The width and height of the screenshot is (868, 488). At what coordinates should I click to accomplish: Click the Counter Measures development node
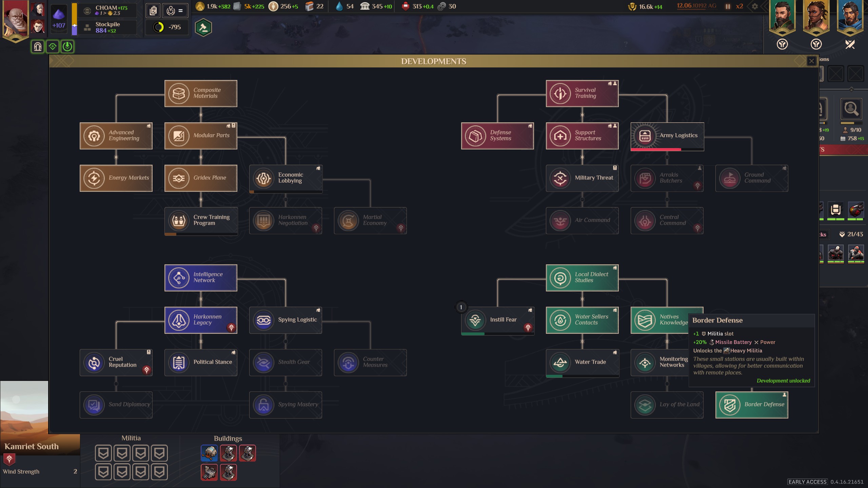pyautogui.click(x=370, y=362)
